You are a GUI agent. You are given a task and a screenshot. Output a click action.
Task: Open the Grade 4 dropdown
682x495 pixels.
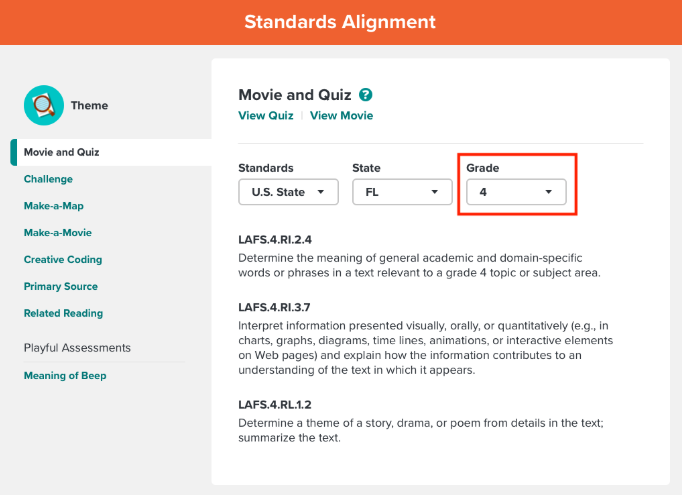pyautogui.click(x=516, y=192)
